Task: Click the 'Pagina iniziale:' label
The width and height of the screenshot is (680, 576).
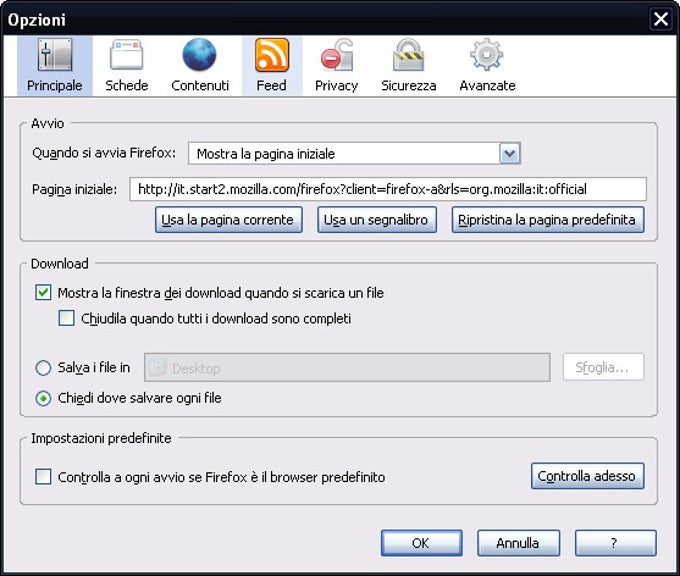Action: (75, 189)
